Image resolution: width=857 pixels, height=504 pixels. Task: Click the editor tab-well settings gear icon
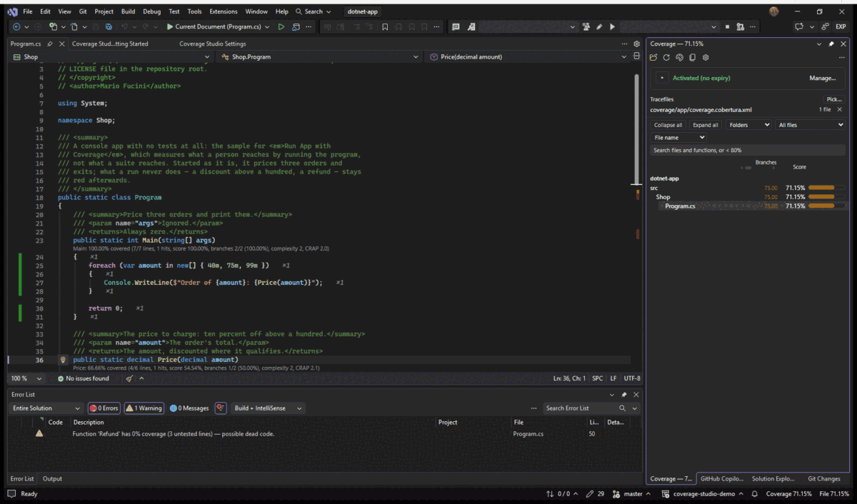point(636,44)
